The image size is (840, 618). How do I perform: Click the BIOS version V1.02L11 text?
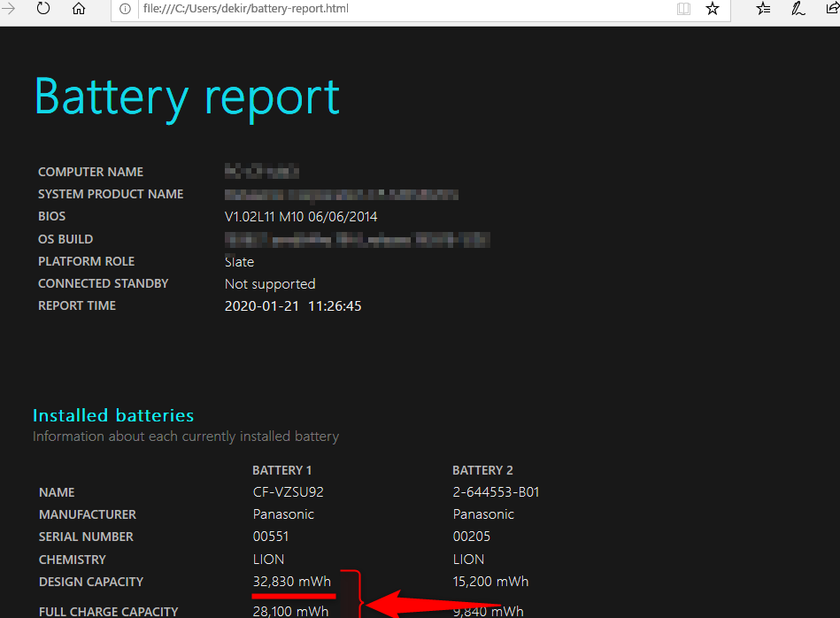pyautogui.click(x=301, y=217)
